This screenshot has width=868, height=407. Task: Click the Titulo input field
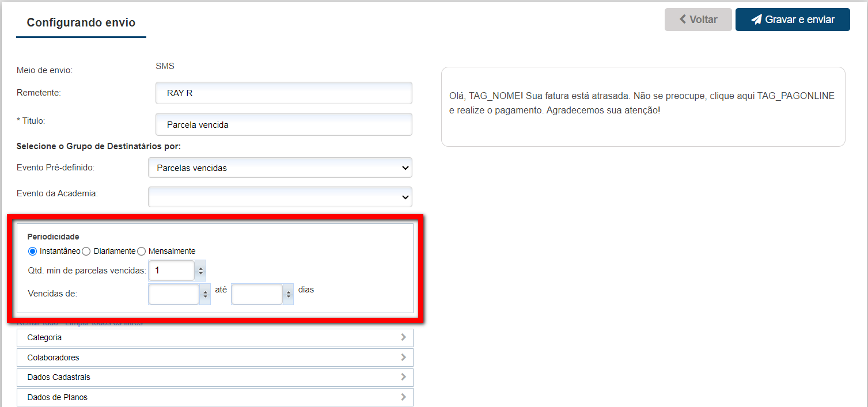pos(283,124)
